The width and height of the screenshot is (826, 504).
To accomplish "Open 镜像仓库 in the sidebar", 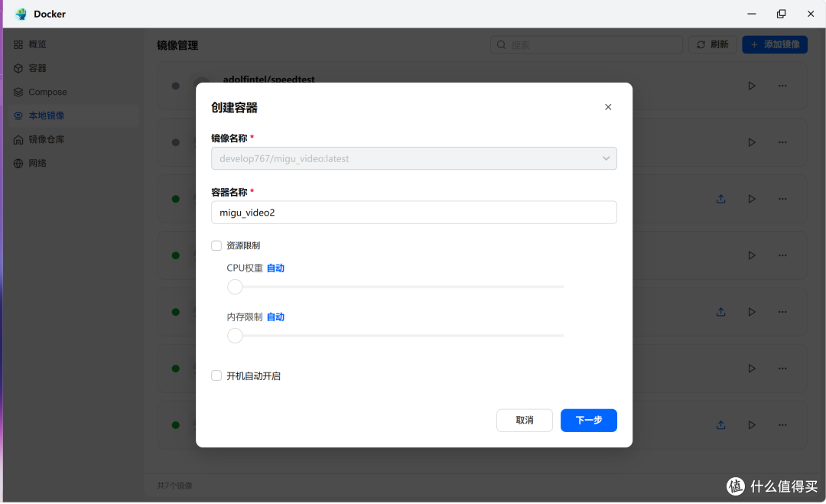I will coord(73,139).
